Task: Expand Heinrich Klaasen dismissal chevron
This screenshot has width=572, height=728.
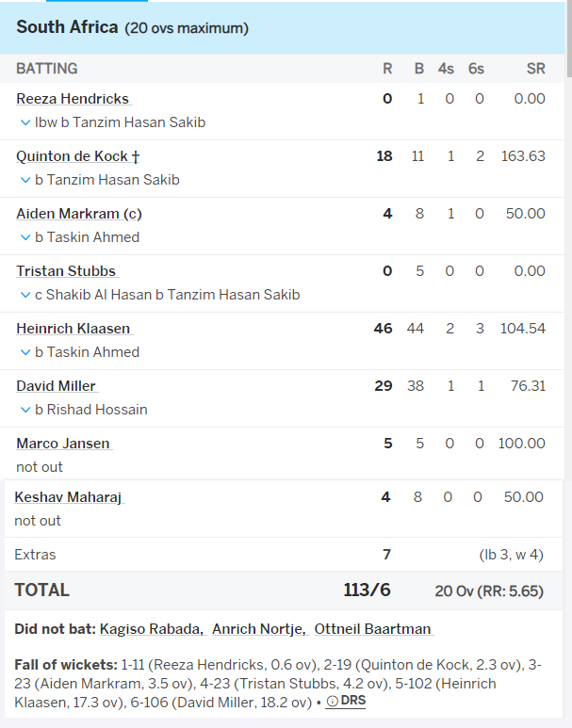Action: click(25, 353)
